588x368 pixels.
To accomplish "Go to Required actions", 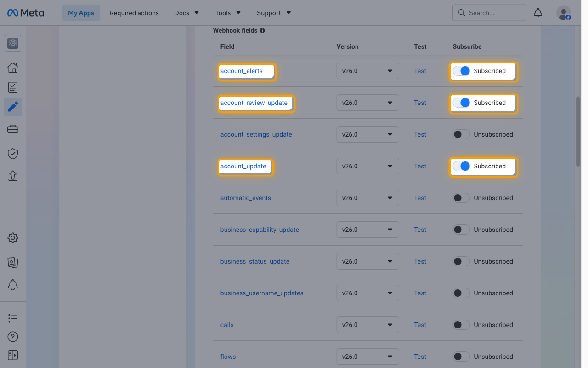I will click(134, 13).
